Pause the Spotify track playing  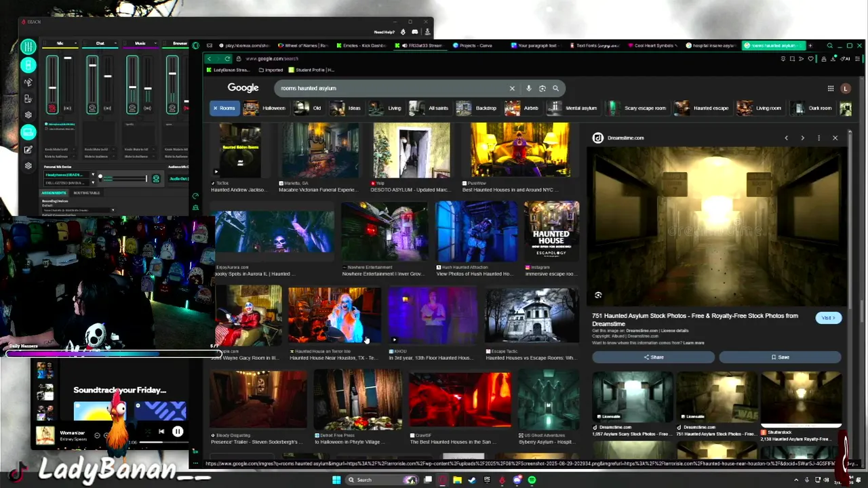pos(178,431)
